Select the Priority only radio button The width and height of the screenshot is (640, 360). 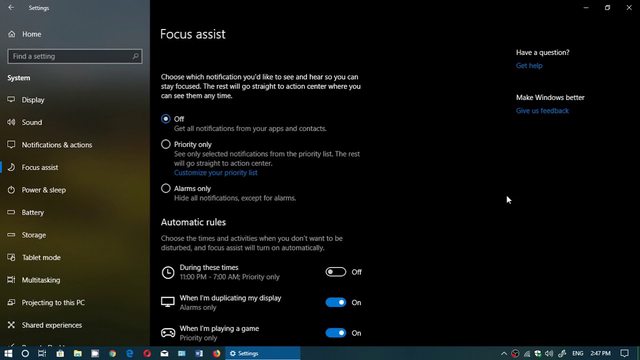coord(165,144)
